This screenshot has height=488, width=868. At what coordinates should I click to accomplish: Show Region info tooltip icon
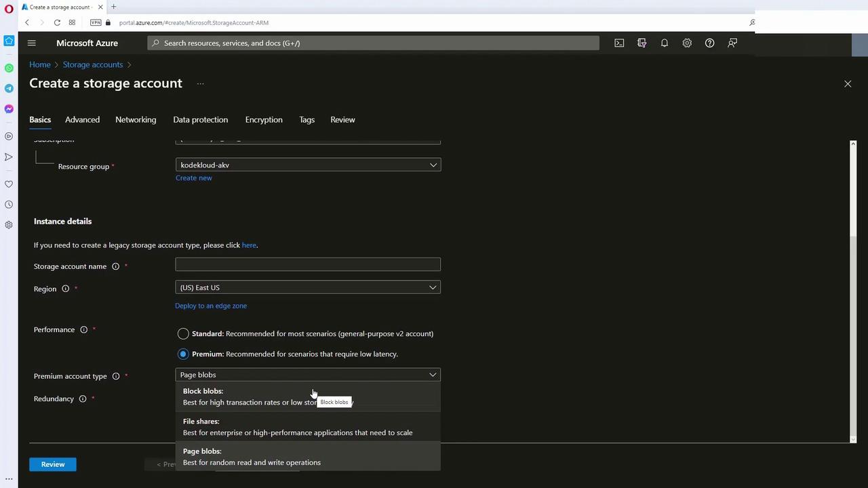coord(66,289)
